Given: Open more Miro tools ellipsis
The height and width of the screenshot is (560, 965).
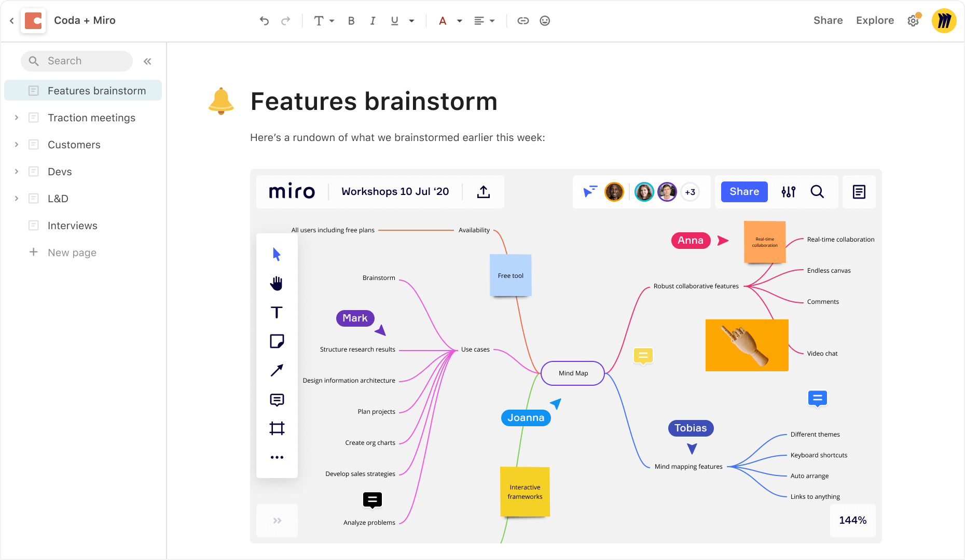Looking at the screenshot, I should pyautogui.click(x=277, y=457).
